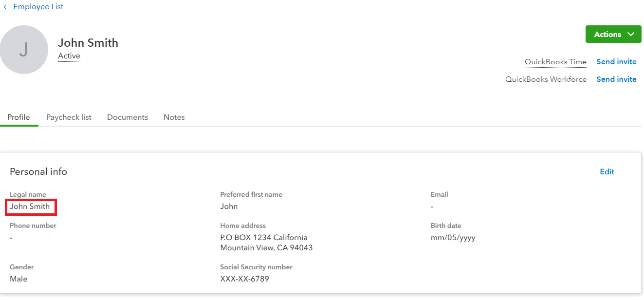Send invite for QuickBooks Time
This screenshot has width=644, height=300.
click(616, 62)
